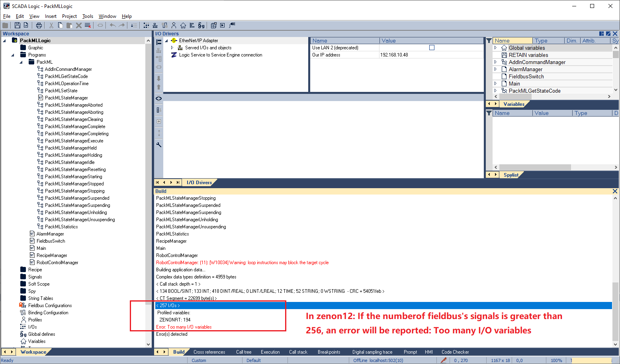Image resolution: width=620 pixels, height=364 pixels.
Task: Select PackMLStateManager program
Action: [x=66, y=98]
